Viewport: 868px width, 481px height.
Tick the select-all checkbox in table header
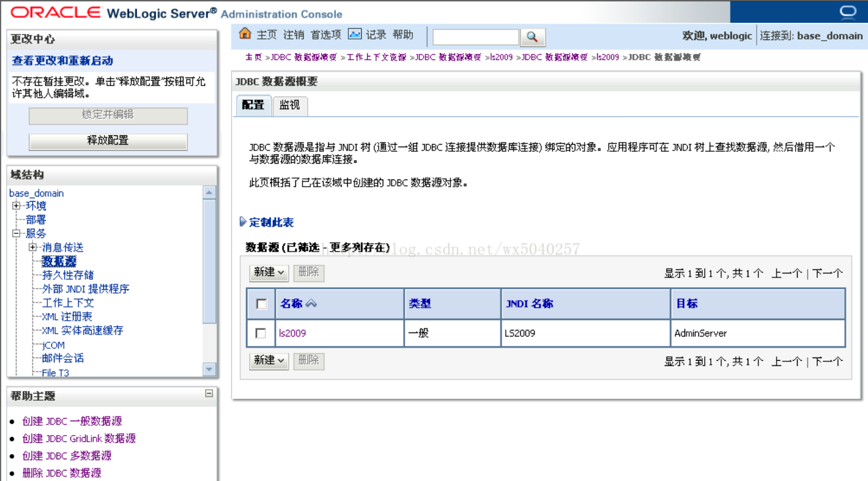(x=261, y=304)
